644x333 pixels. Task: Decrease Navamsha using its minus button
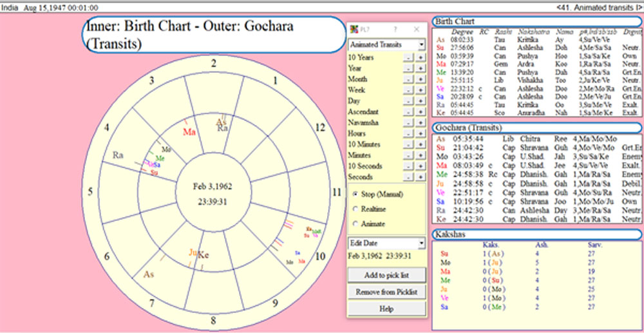pos(408,123)
